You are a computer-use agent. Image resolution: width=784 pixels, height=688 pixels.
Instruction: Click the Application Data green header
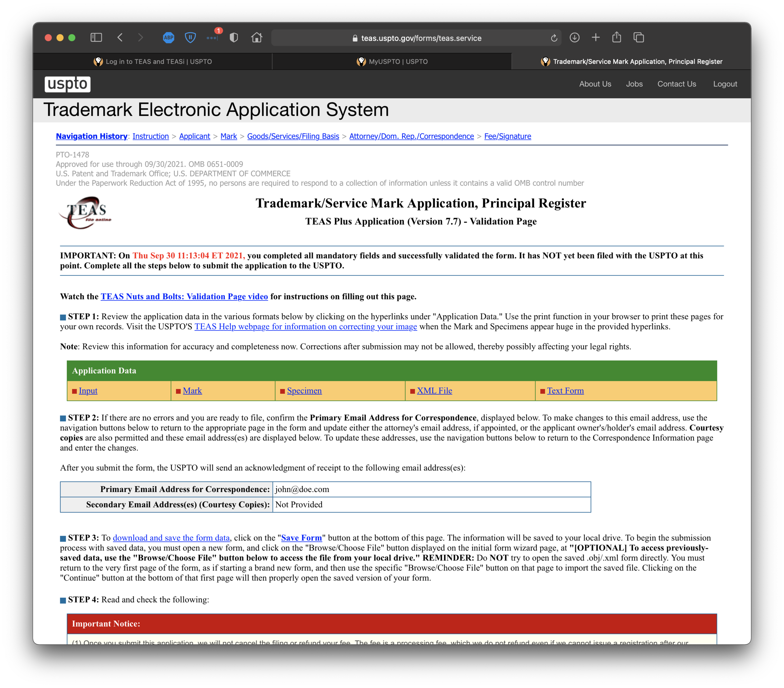point(392,370)
